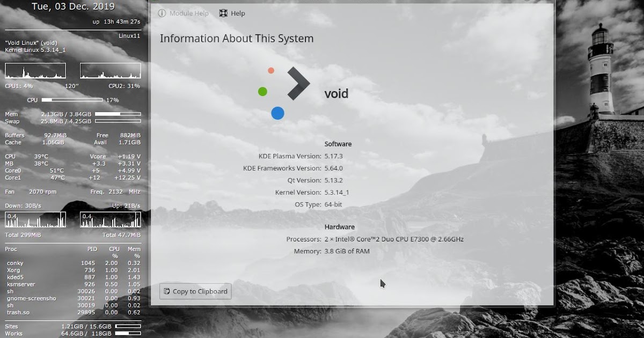Click the orange dot of the Void logo
644x338 pixels.
pyautogui.click(x=271, y=70)
